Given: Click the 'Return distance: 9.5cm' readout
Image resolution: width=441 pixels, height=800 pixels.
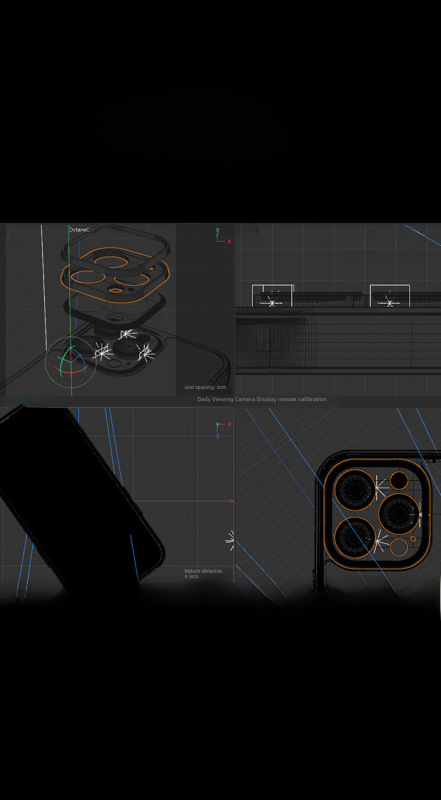Looking at the screenshot, I should pyautogui.click(x=203, y=573).
